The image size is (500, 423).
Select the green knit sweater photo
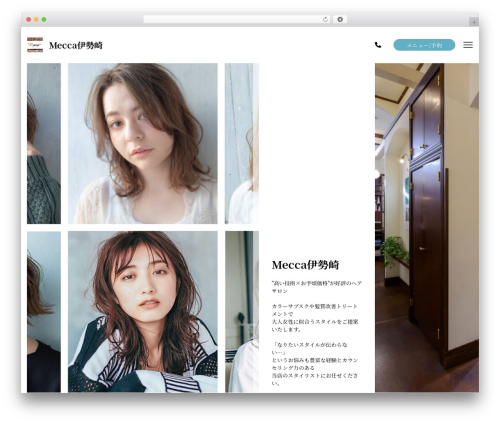click(44, 143)
